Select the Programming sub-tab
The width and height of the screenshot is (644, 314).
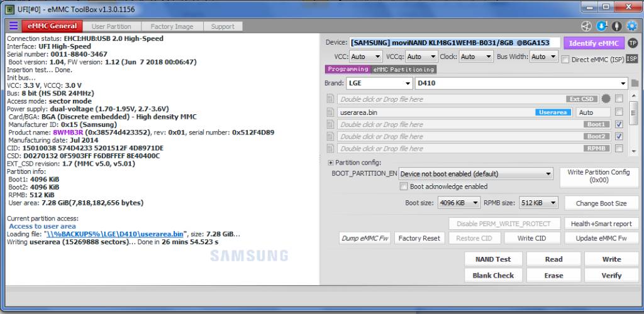pos(348,69)
